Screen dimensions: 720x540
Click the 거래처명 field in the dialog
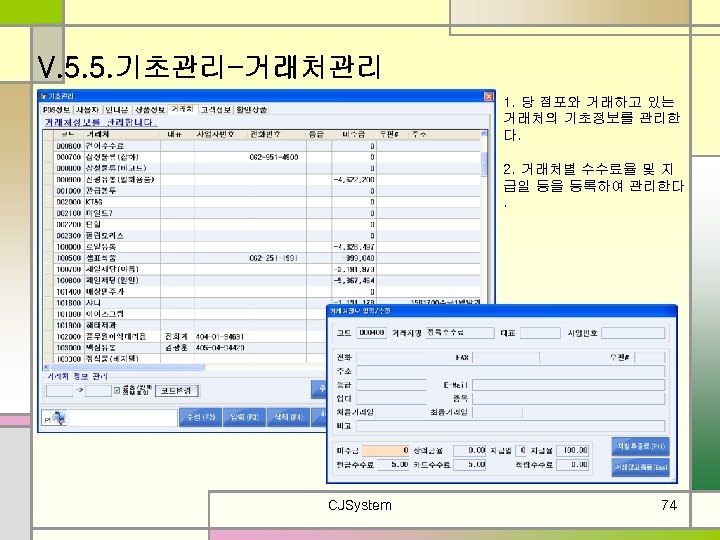coord(460,333)
